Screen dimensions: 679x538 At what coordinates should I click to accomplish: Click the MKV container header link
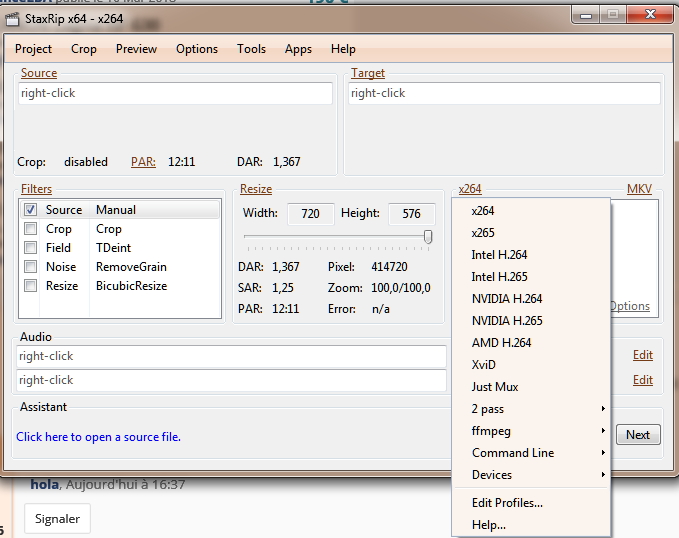point(639,189)
